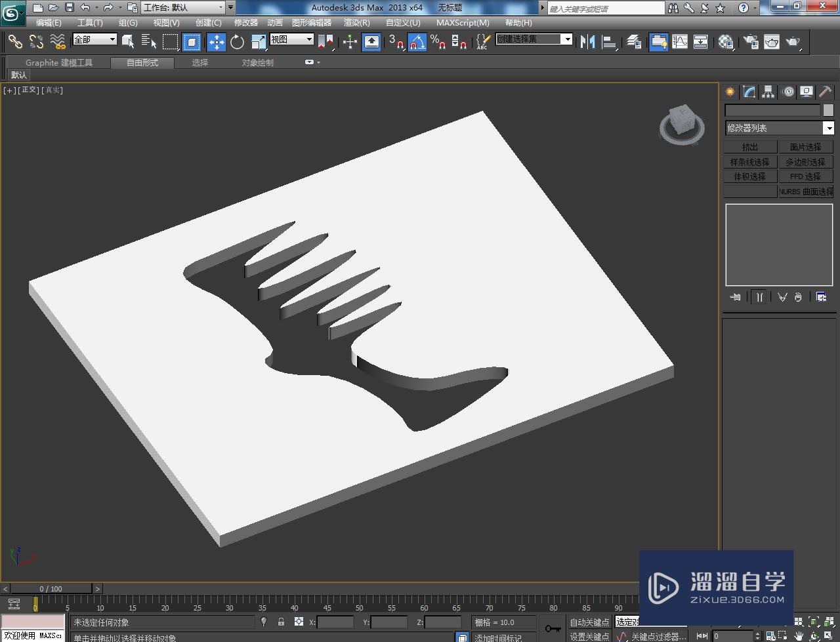This screenshot has width=840, height=642.
Task: Activate the Select and Rotate tool
Action: click(237, 42)
